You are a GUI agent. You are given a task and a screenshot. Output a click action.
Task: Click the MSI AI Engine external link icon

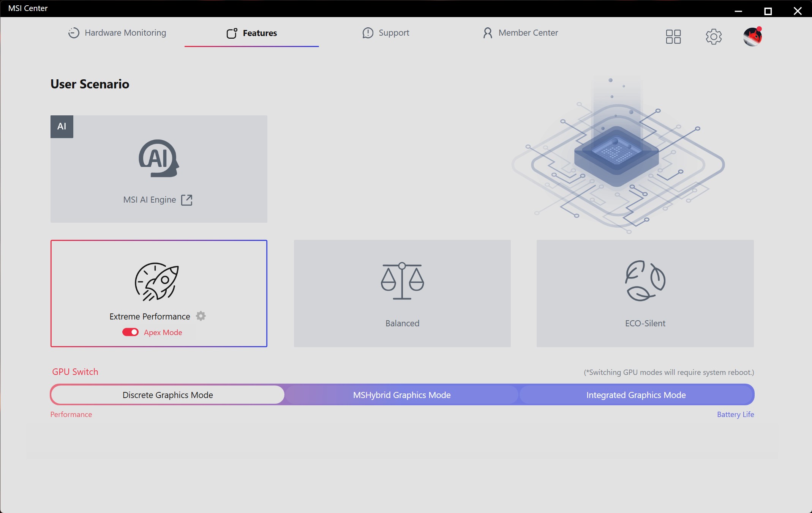[186, 200]
